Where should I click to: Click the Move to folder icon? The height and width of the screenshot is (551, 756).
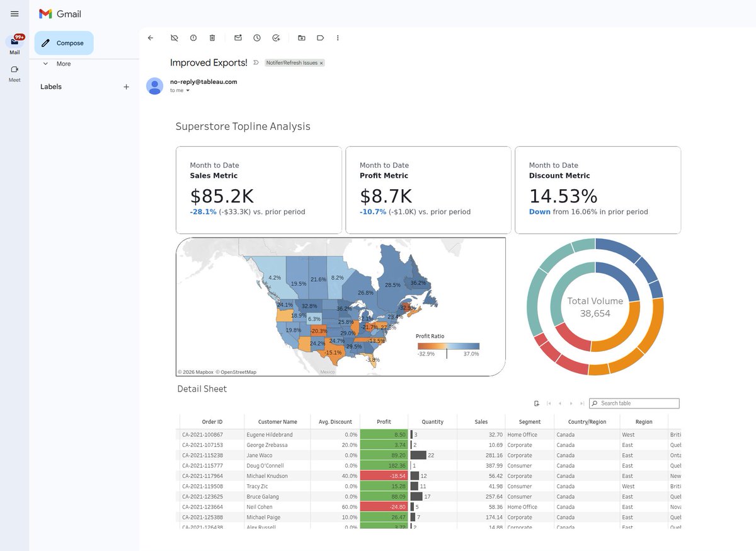[302, 38]
